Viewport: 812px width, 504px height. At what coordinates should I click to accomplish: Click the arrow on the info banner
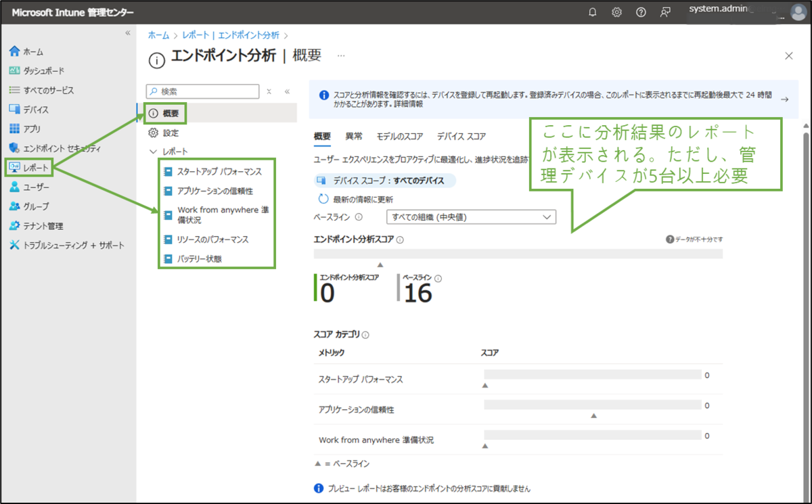click(x=784, y=99)
